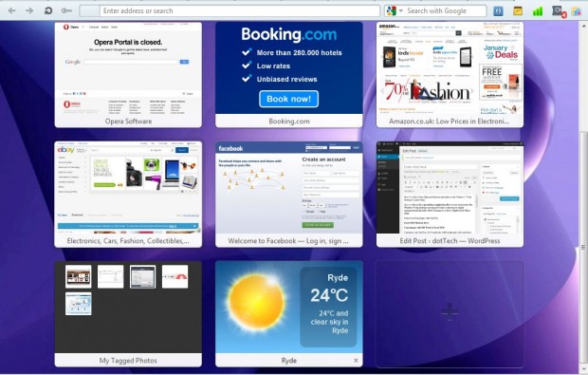Screen dimensions: 588x375
Task: Open the extension icon with red badge
Action: tap(559, 11)
